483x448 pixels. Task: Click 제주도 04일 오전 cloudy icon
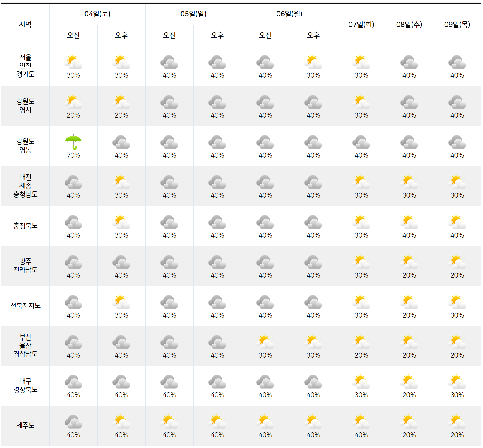click(x=73, y=422)
